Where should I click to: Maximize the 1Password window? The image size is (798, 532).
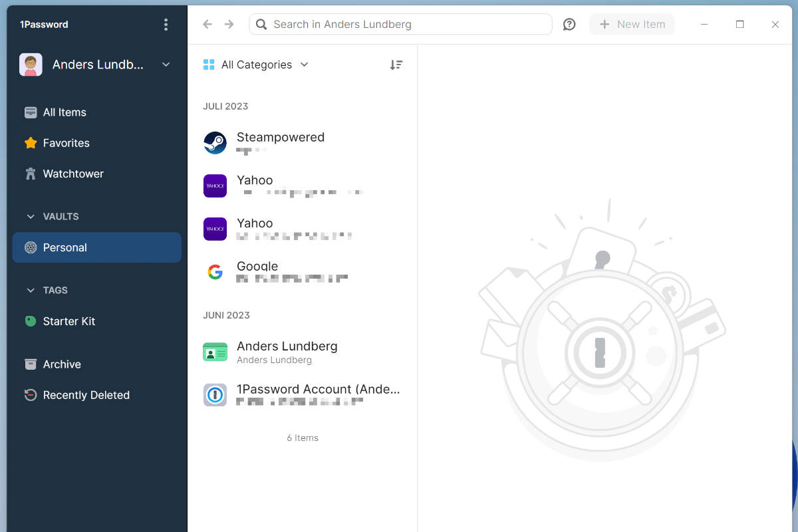pos(739,25)
